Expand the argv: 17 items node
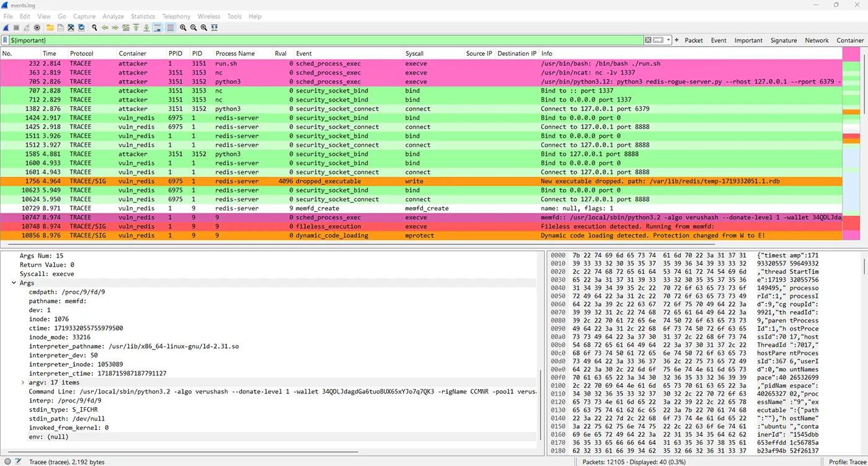 [x=24, y=383]
